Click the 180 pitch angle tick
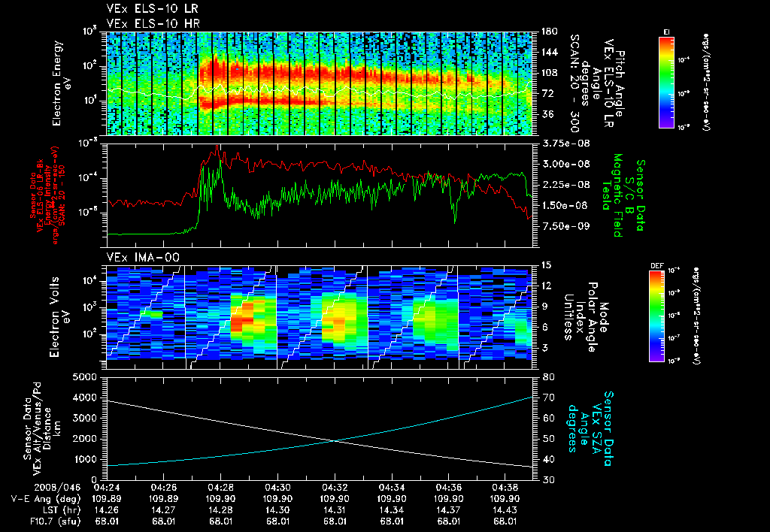 [x=550, y=32]
